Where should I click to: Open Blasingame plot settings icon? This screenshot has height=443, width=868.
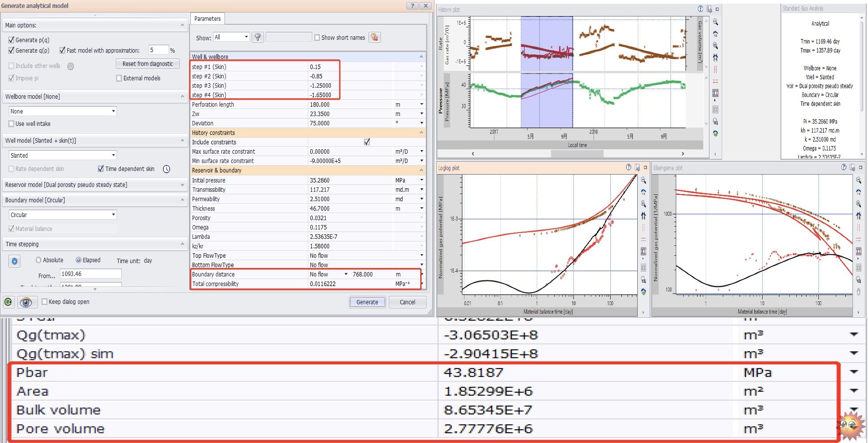pos(852,167)
